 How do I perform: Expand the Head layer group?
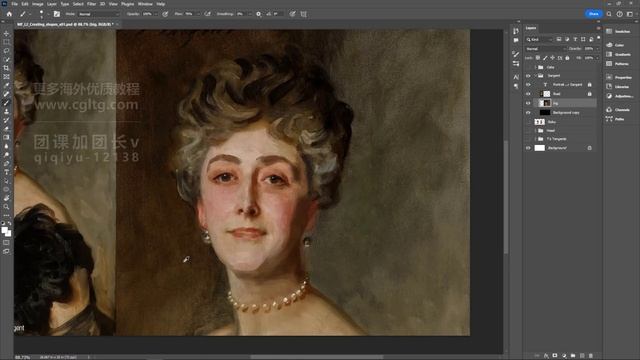pos(536,131)
